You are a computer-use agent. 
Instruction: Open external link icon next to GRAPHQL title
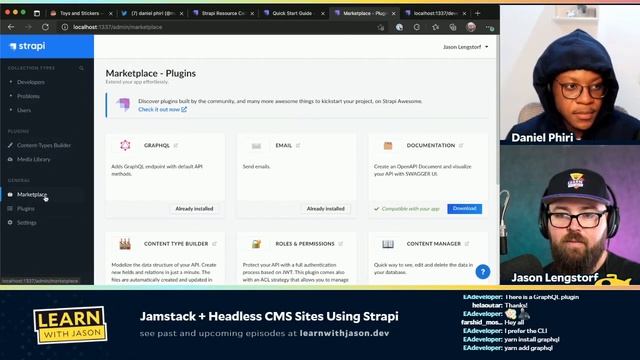pos(176,145)
